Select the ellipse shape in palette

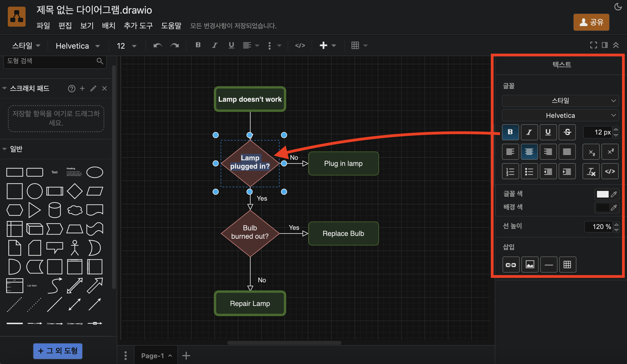[x=95, y=172]
